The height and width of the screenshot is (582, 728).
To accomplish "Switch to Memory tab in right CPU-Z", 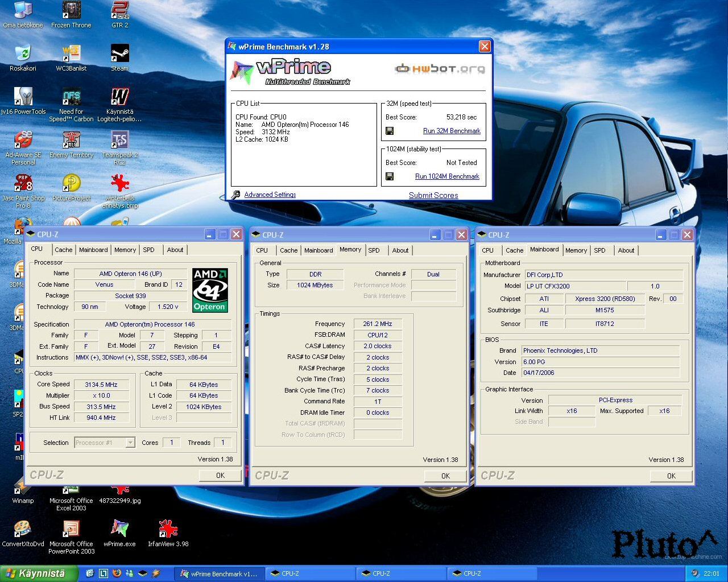I will point(576,250).
